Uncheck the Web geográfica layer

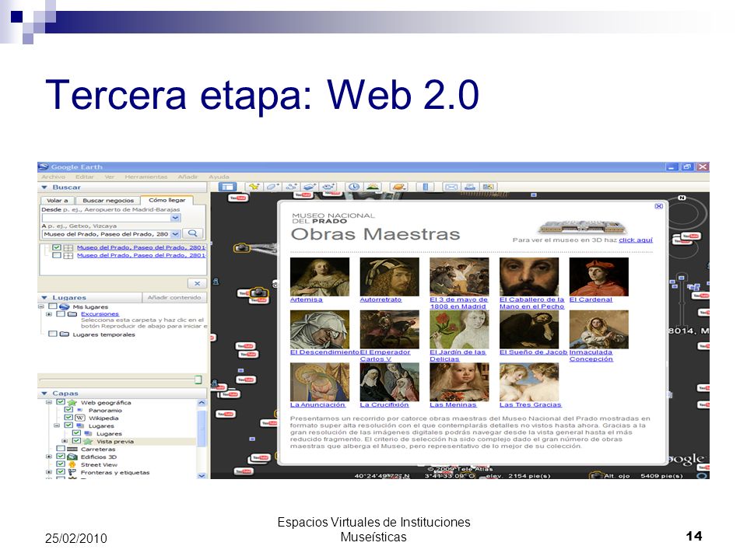61,402
